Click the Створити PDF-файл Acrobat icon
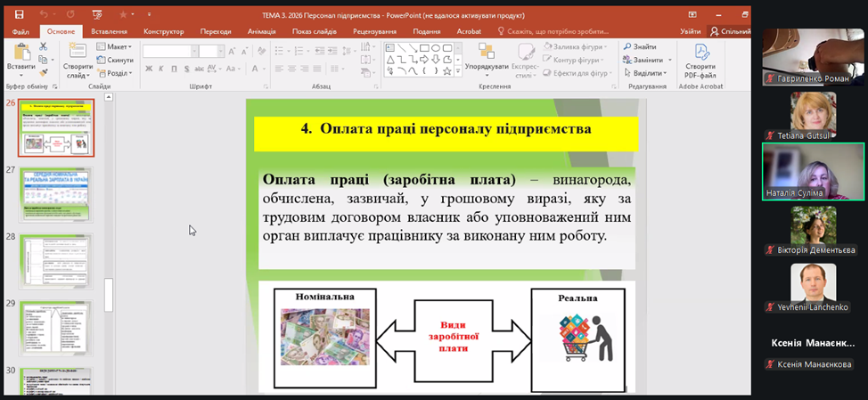The height and width of the screenshot is (400, 868). tap(703, 52)
